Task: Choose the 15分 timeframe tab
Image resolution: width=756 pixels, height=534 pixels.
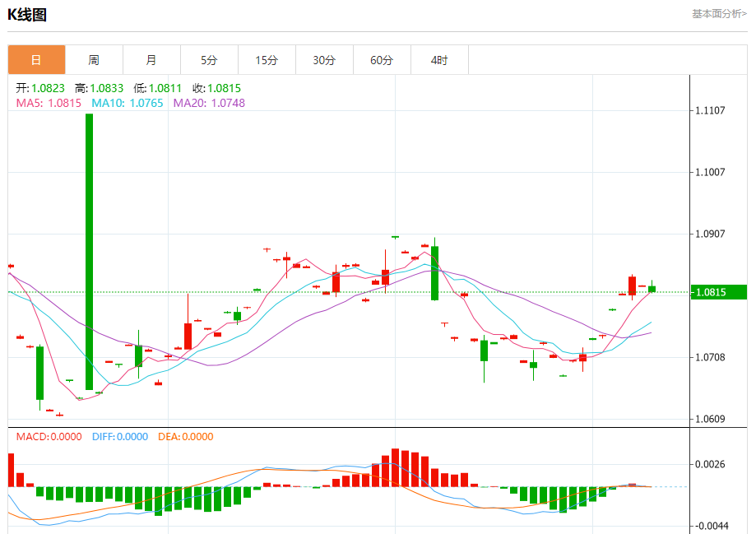Action: tap(267, 60)
